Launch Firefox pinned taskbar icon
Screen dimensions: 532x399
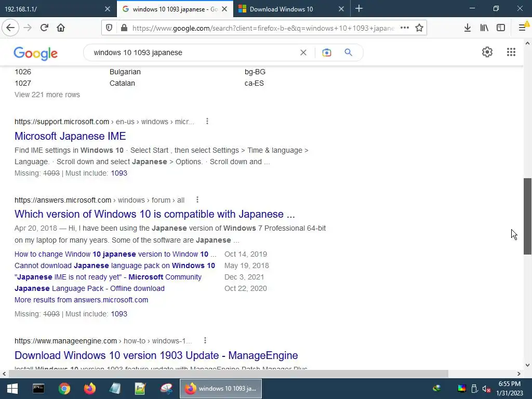(90, 389)
